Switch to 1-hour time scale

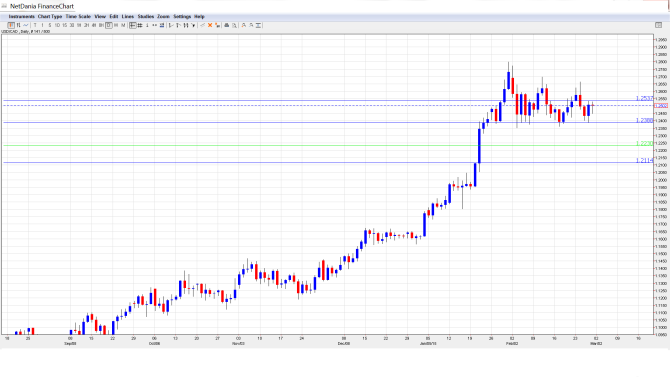[x=79, y=26]
